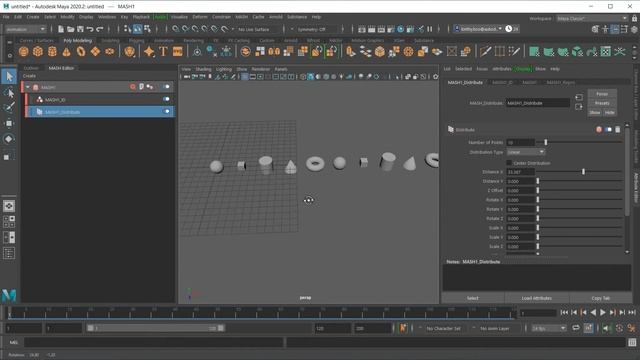Click the Distribute node red disable icon
This screenshot has height=360, width=640.
pyautogui.click(x=599, y=129)
